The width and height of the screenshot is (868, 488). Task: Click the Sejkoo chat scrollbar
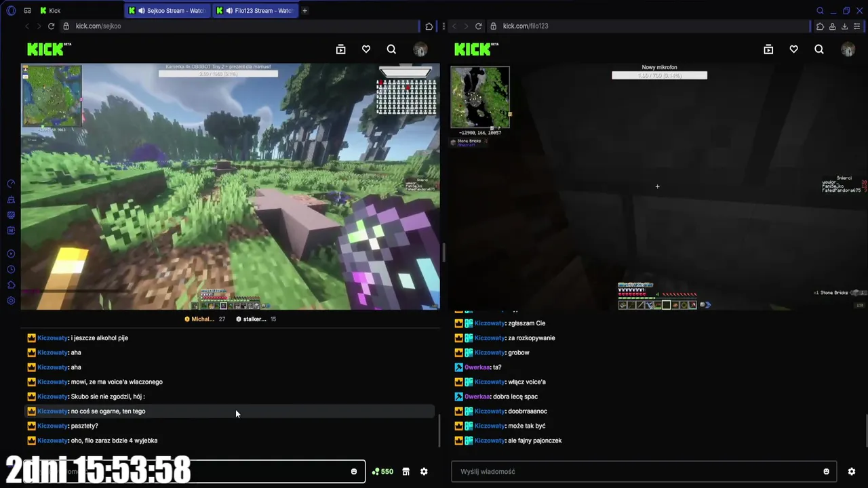(439, 430)
